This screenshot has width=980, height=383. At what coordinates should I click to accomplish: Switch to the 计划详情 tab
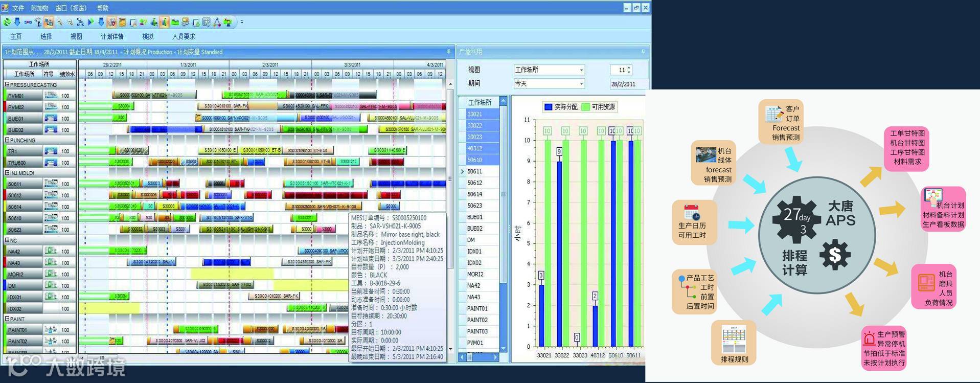pos(112,37)
